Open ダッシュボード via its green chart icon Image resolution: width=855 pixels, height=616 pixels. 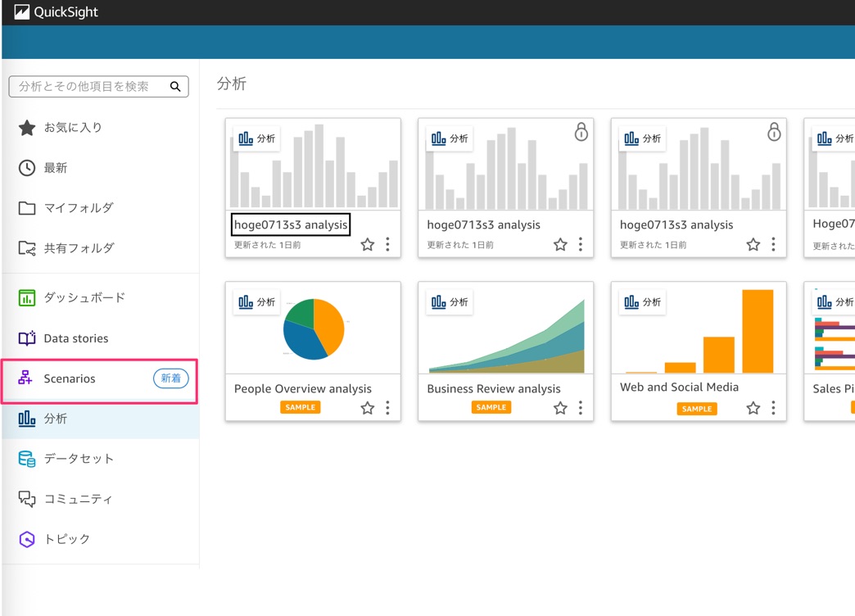[x=27, y=298]
